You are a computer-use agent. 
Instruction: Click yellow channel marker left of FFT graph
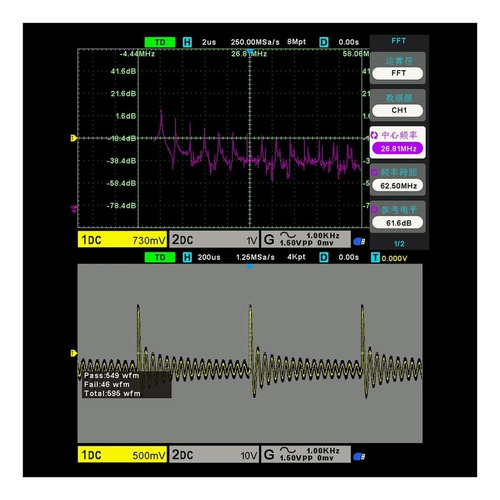(73, 138)
